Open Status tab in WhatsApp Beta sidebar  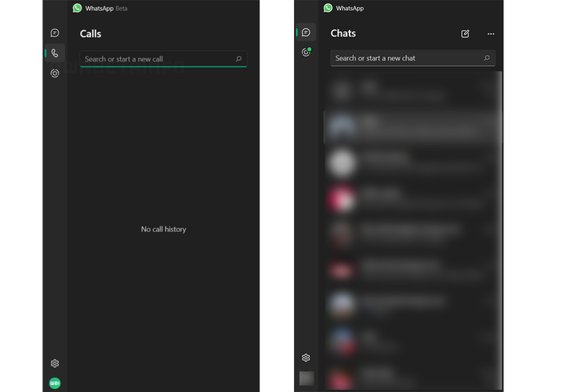[55, 73]
